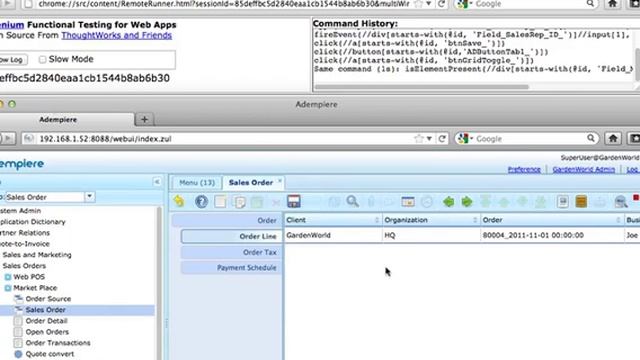Viewport: 640px width, 360px height.
Task: Open the Order tab
Action: point(227,220)
